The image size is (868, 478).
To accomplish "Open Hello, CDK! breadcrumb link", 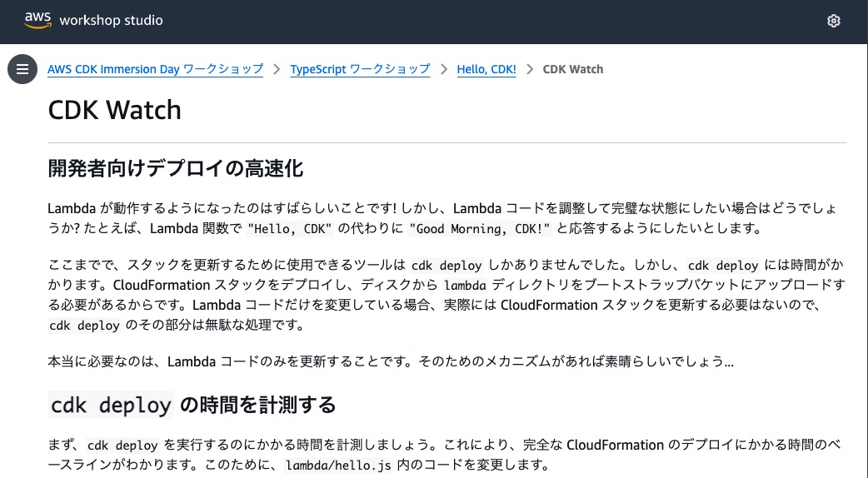I will pyautogui.click(x=486, y=69).
